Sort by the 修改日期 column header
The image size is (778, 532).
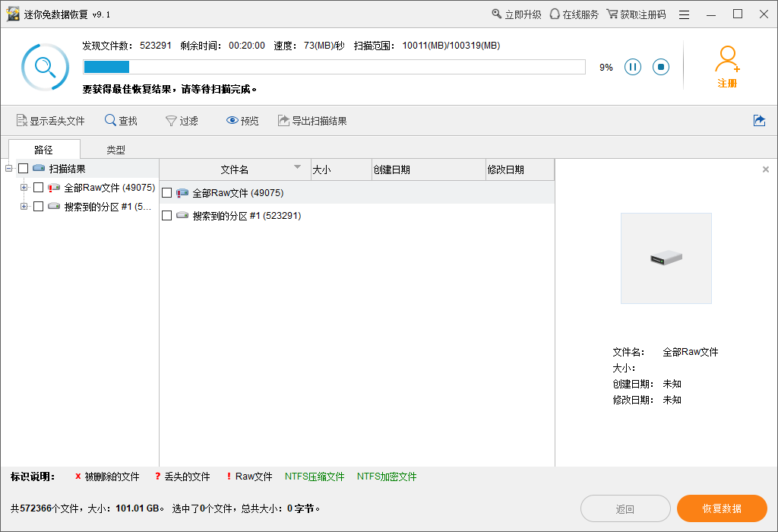tap(520, 169)
